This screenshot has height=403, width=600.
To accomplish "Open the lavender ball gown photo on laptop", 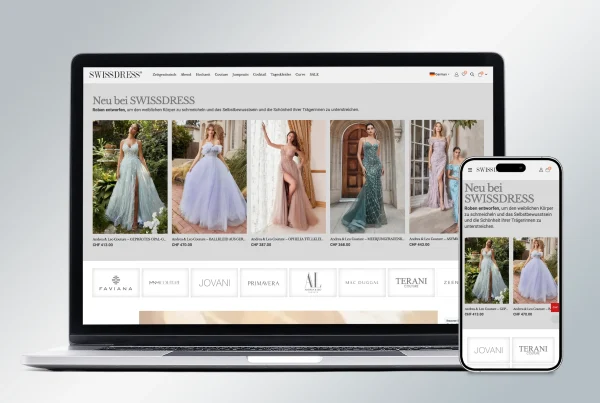I will tap(209, 177).
